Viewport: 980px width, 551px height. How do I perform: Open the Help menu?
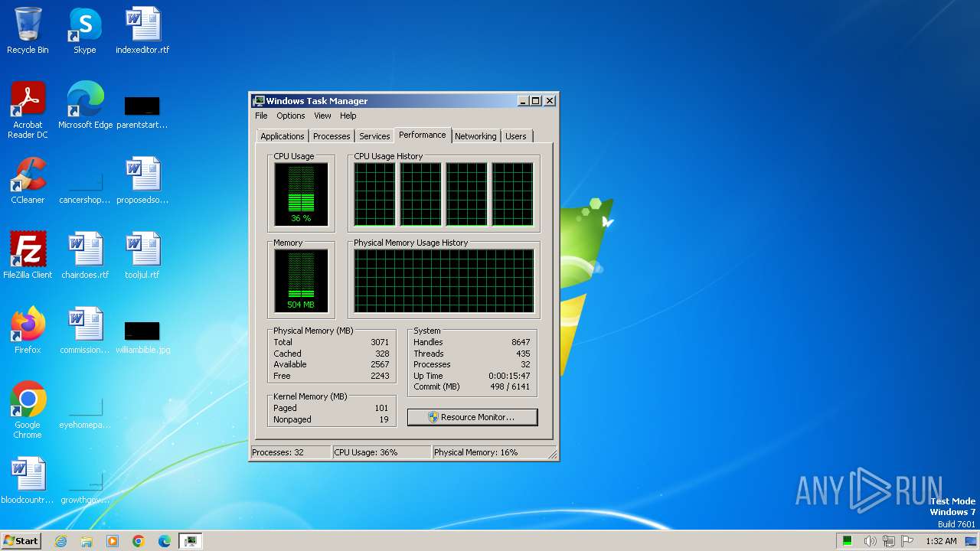coord(348,116)
